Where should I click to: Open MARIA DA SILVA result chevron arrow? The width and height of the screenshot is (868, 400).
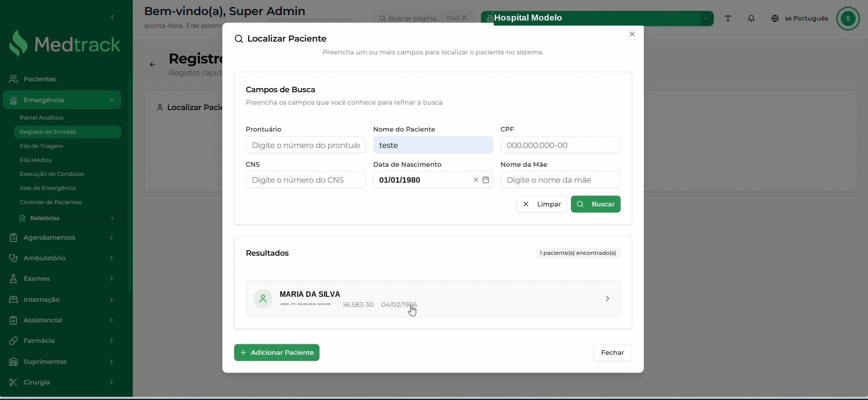(x=607, y=299)
